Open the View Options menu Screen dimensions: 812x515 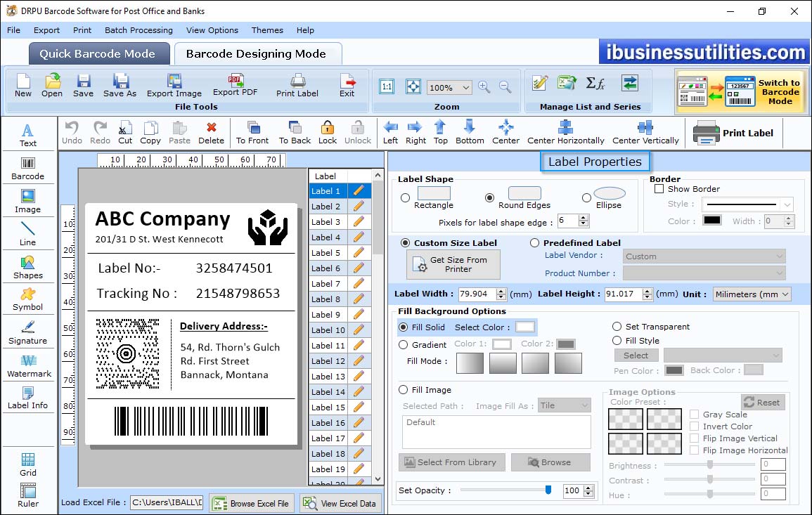[212, 30]
